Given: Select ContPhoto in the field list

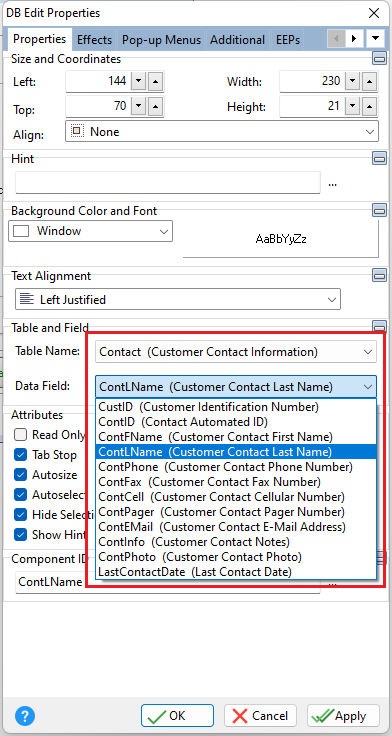Looking at the screenshot, I should [236, 557].
